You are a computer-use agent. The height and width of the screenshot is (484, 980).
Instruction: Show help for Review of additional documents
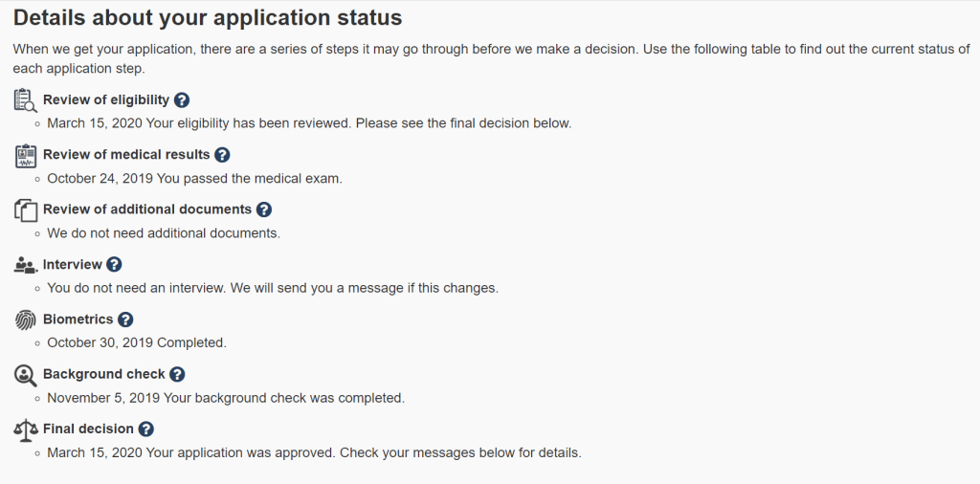(x=264, y=209)
